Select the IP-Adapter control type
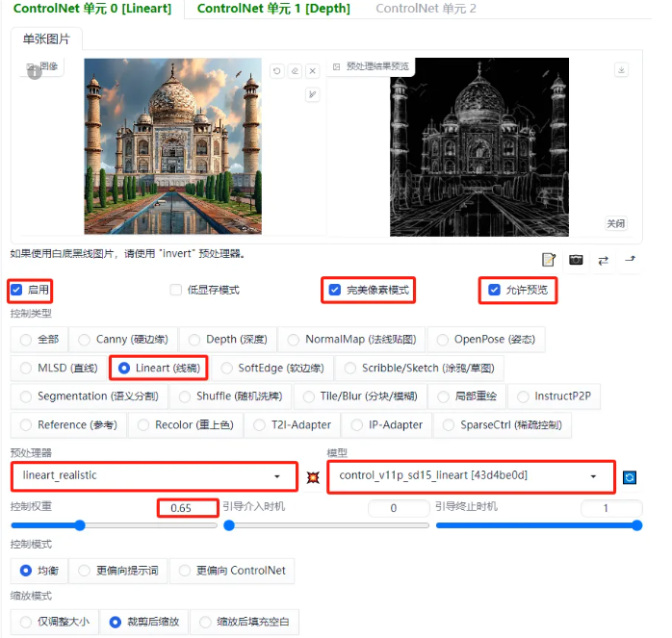Screen dimensions: 672x638 point(387,425)
